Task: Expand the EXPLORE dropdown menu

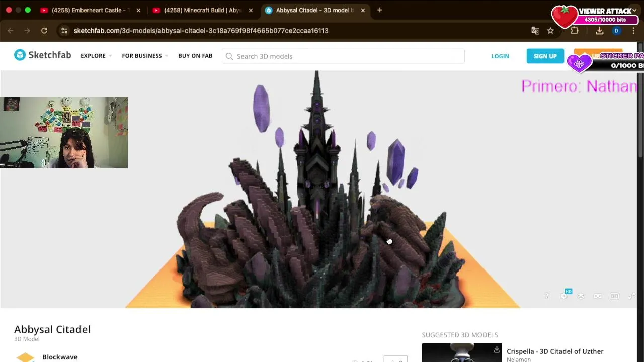Action: [x=96, y=56]
